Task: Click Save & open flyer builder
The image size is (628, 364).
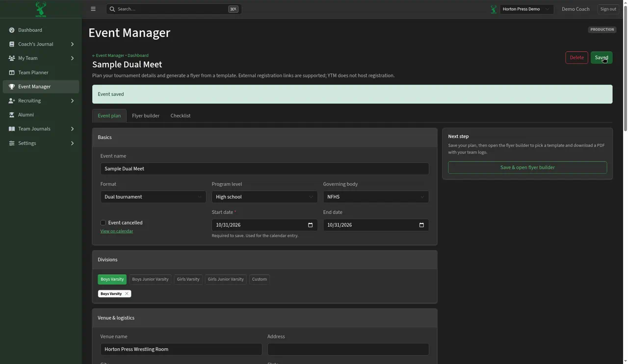Action: tap(527, 167)
